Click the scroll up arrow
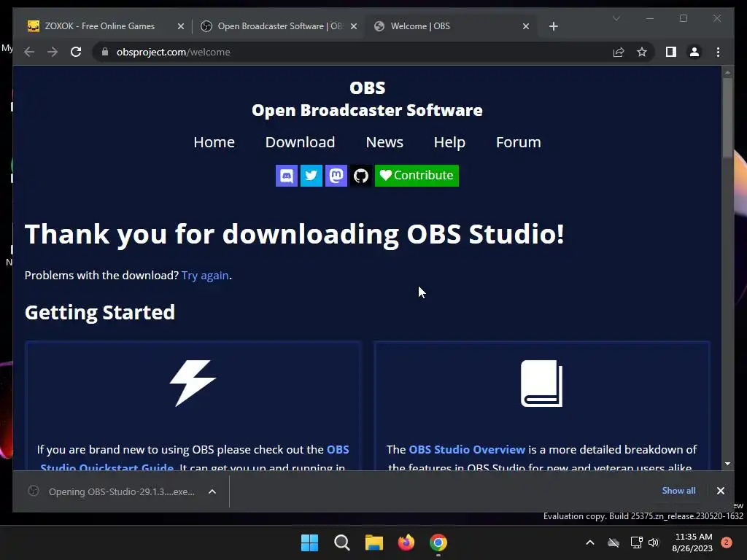Viewport: 747px width, 560px height. tap(727, 73)
